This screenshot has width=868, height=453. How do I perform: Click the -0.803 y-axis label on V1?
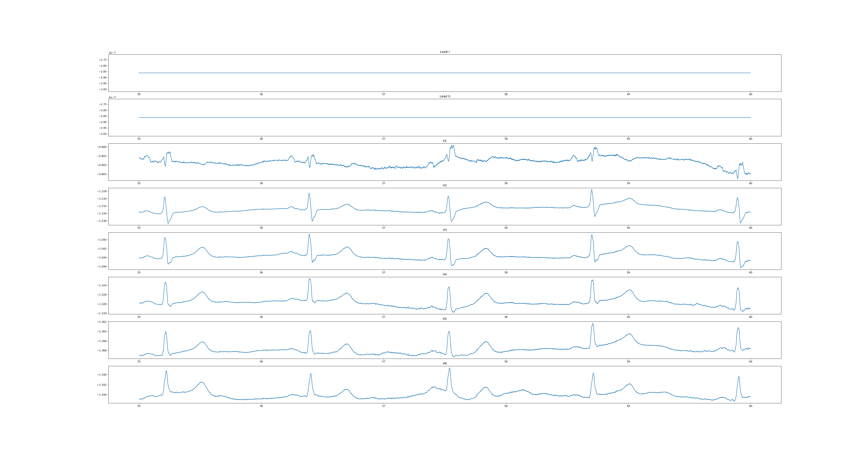pos(102,174)
